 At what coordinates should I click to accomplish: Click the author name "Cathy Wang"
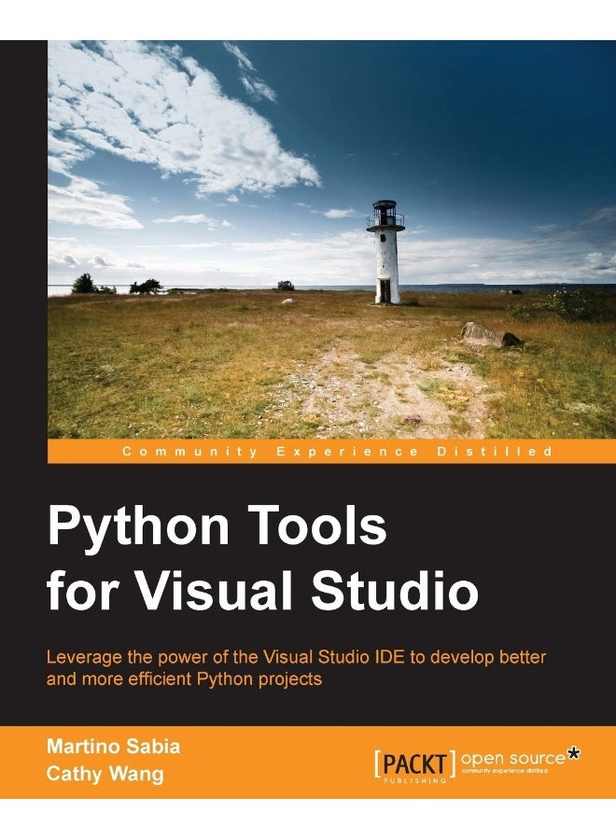click(x=105, y=774)
